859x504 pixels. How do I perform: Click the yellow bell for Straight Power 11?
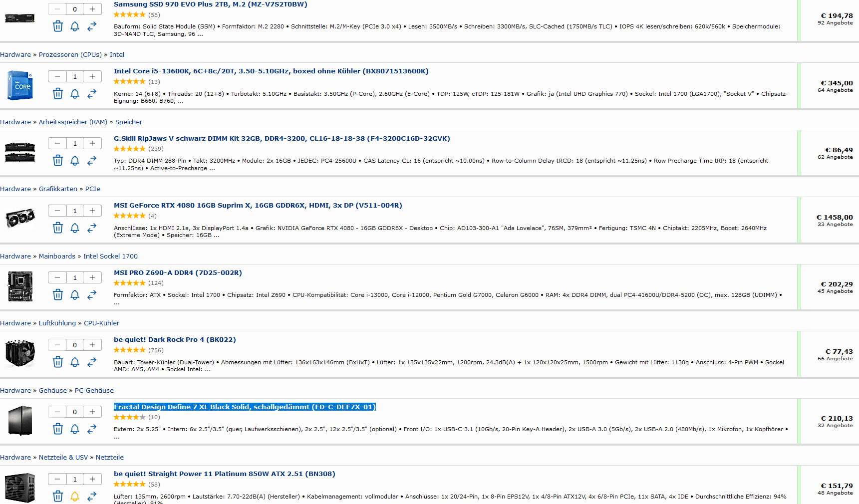click(x=75, y=496)
